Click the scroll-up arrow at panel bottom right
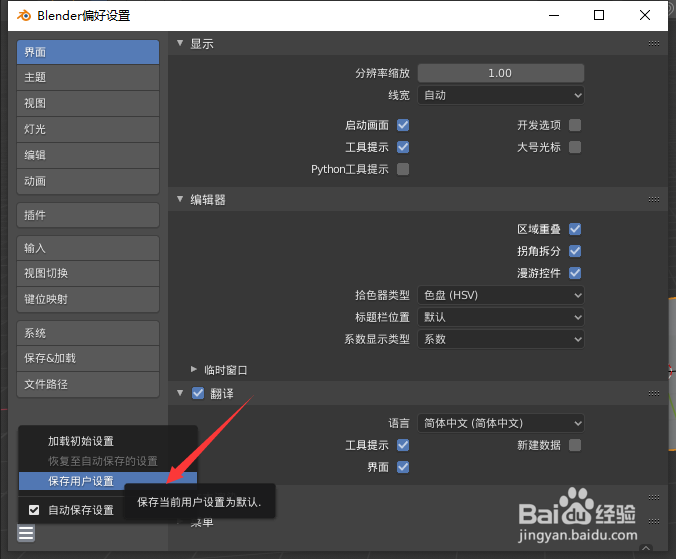The width and height of the screenshot is (676, 559). [x=646, y=548]
